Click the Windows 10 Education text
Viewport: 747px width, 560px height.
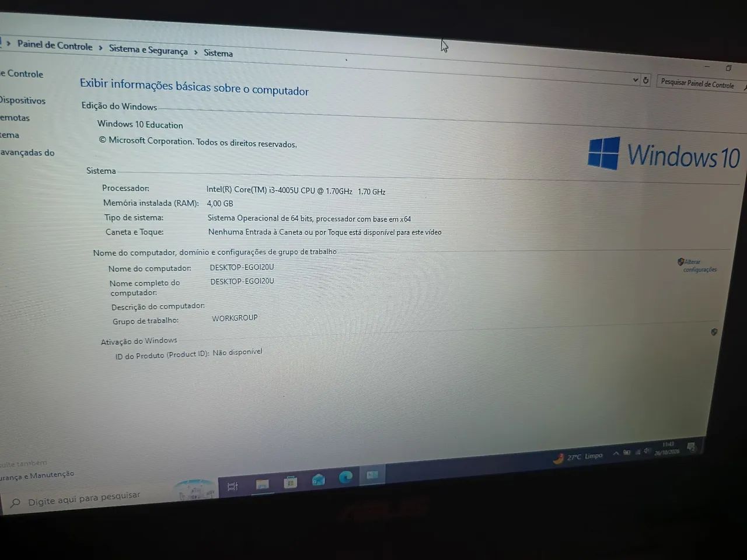140,124
